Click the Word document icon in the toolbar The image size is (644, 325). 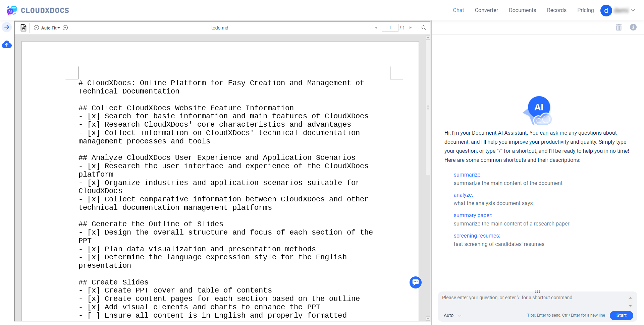tap(23, 28)
